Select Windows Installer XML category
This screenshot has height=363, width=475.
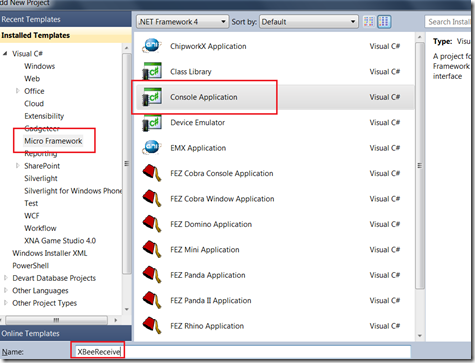click(x=50, y=253)
